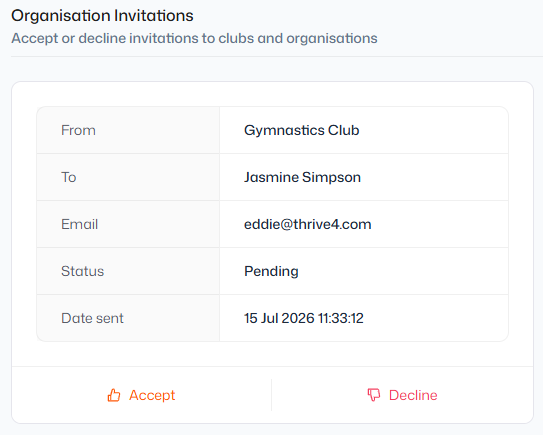
Task: Click the Date sent row label
Action: pyautogui.click(x=92, y=318)
